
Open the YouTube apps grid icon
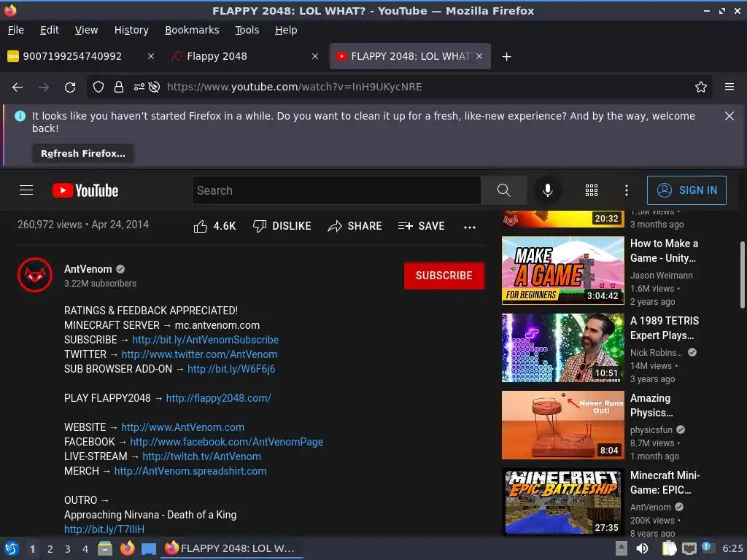click(x=591, y=190)
